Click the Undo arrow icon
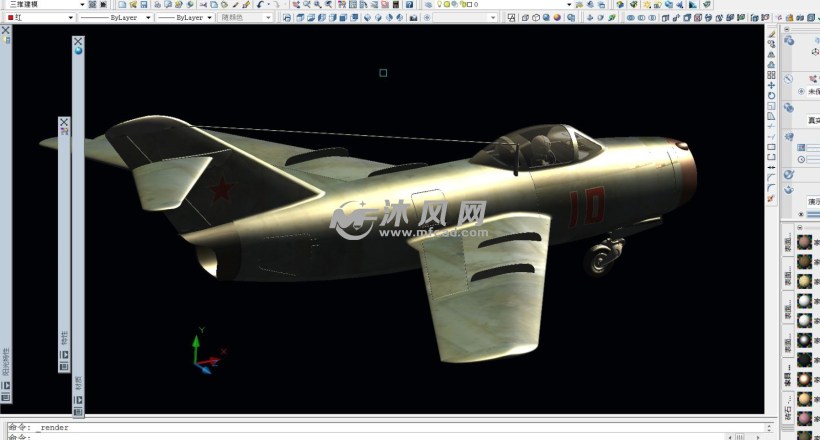This screenshot has height=440, width=820. point(263,5)
